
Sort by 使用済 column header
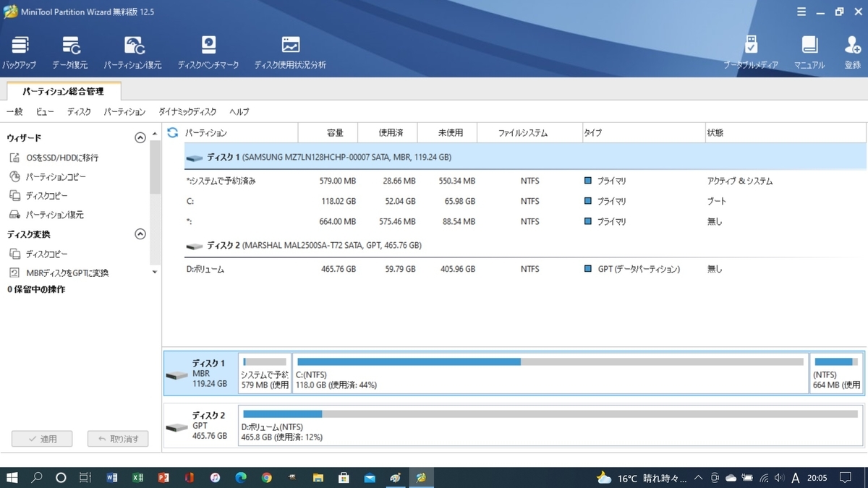tap(388, 133)
